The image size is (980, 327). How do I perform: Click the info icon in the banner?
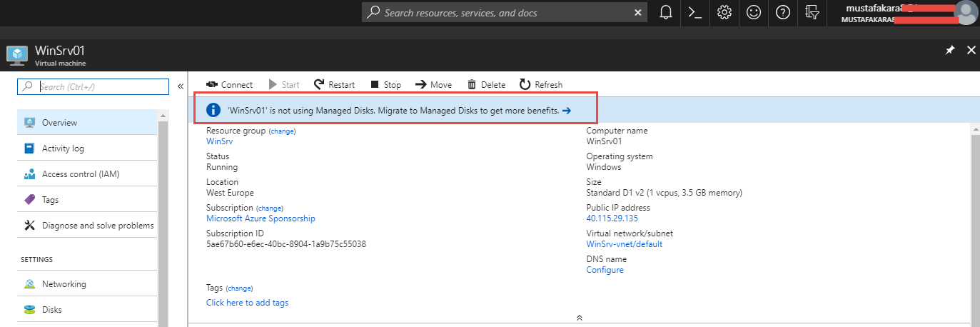213,110
